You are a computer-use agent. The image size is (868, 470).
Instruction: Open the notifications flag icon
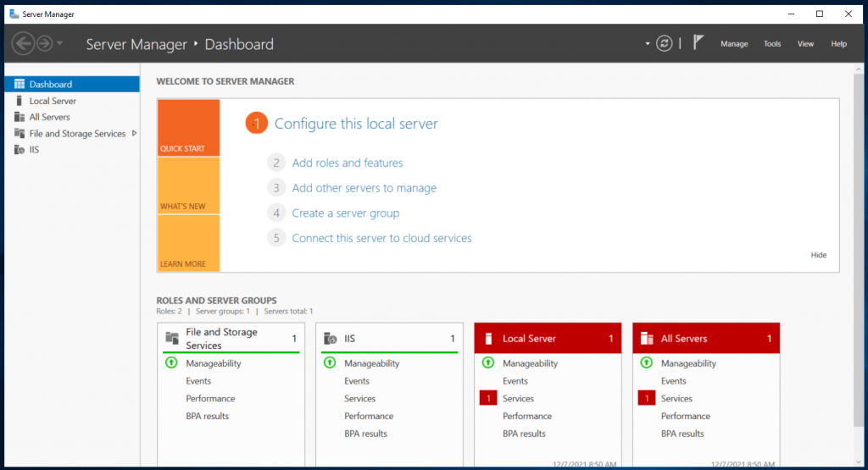point(698,42)
